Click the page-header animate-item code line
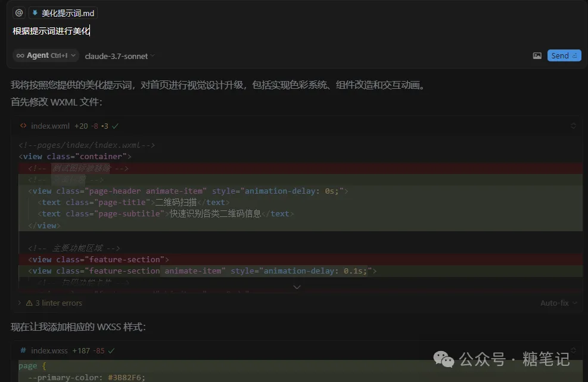This screenshot has height=382, width=588. (x=188, y=191)
